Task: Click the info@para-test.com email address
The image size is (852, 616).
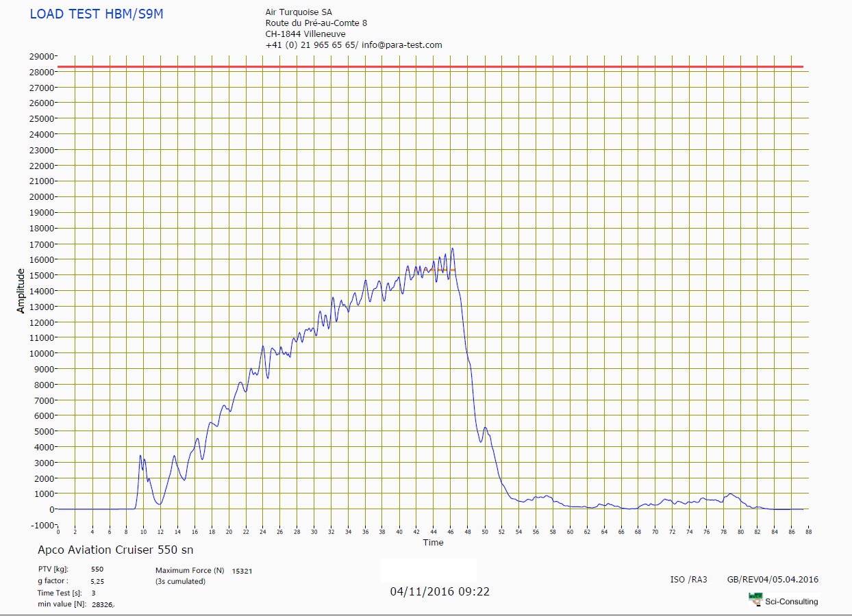Action: (x=402, y=45)
